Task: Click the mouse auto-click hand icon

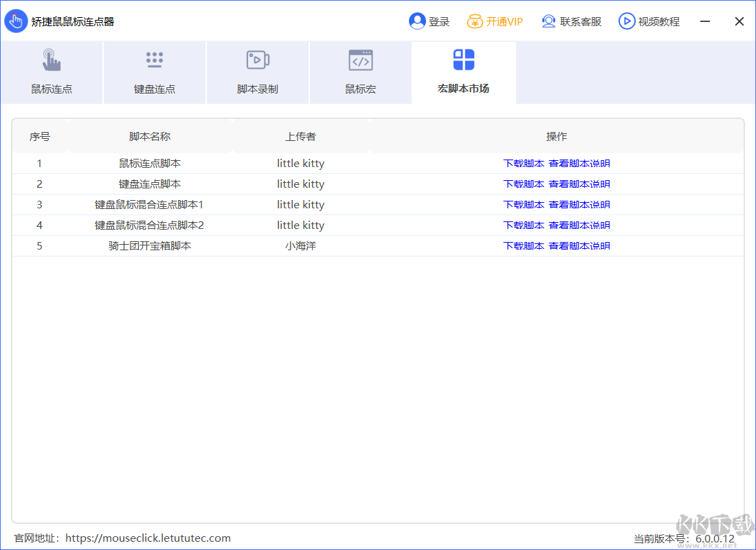Action: [52, 60]
